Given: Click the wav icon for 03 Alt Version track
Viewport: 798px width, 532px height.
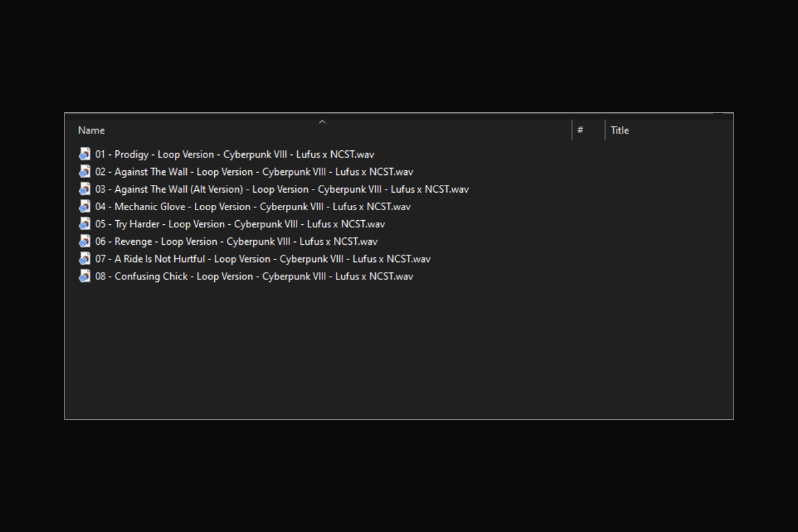Looking at the screenshot, I should point(84,189).
